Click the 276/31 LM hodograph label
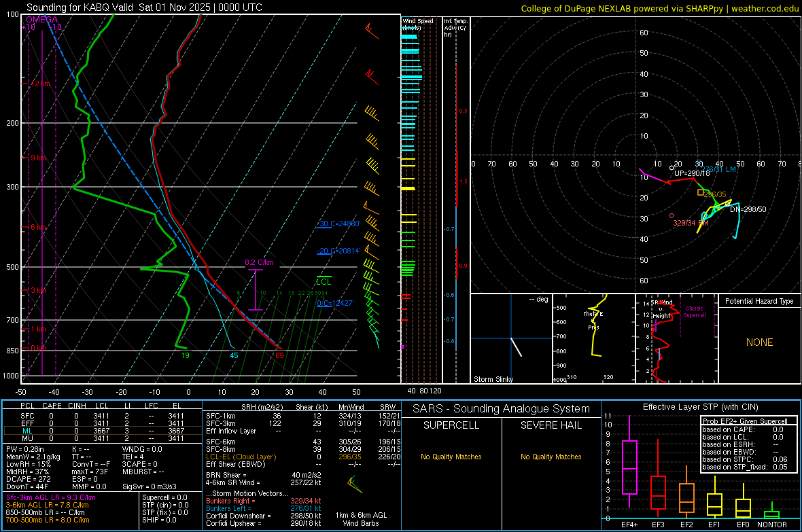Image resolution: width=802 pixels, height=532 pixels. point(718,169)
